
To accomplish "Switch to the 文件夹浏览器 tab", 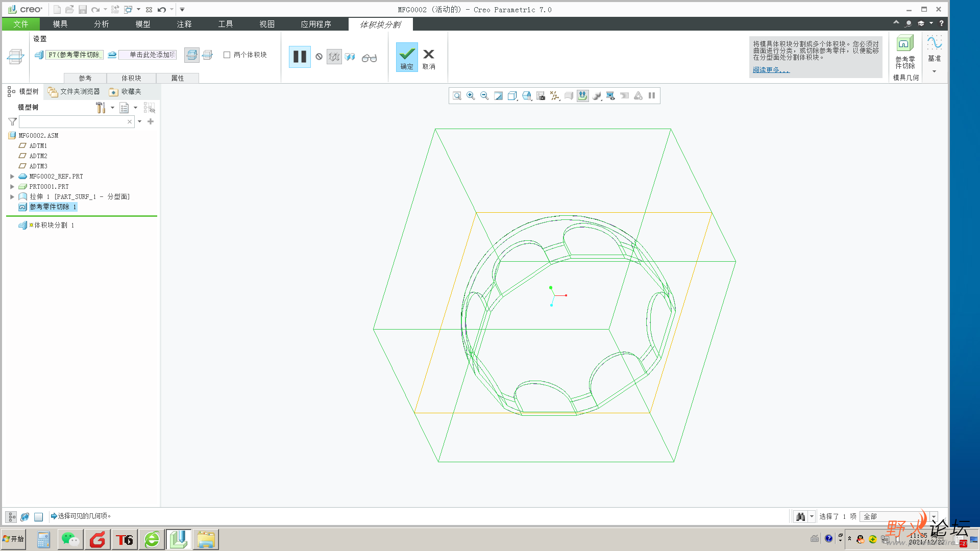I will pos(74,92).
